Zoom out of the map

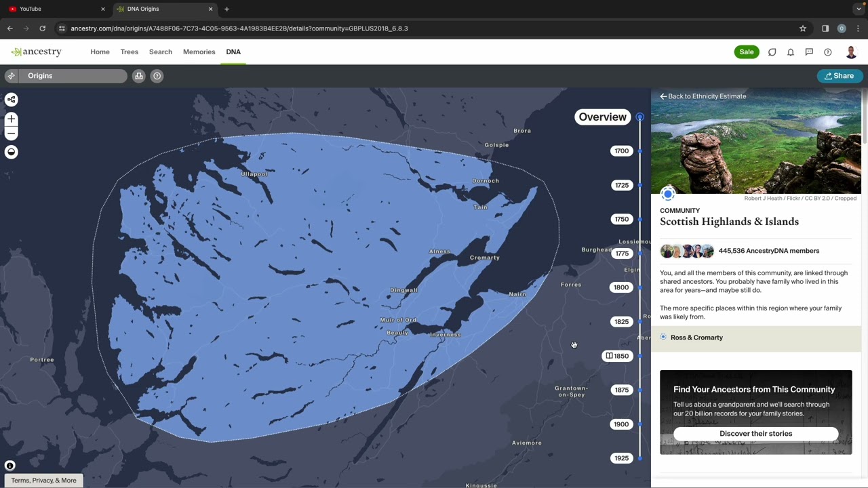pos(11,133)
